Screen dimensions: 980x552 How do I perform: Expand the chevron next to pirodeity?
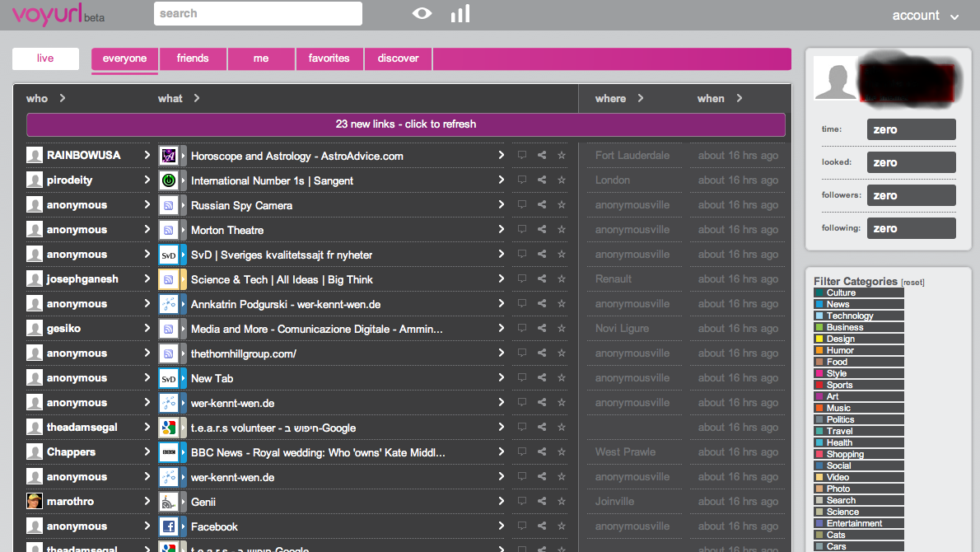[147, 180]
